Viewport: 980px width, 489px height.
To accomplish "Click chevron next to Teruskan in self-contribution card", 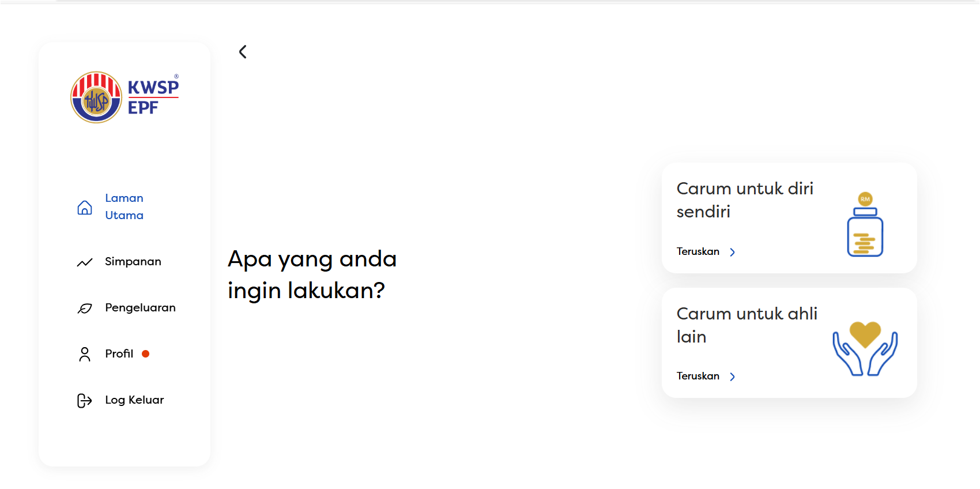I will (732, 252).
